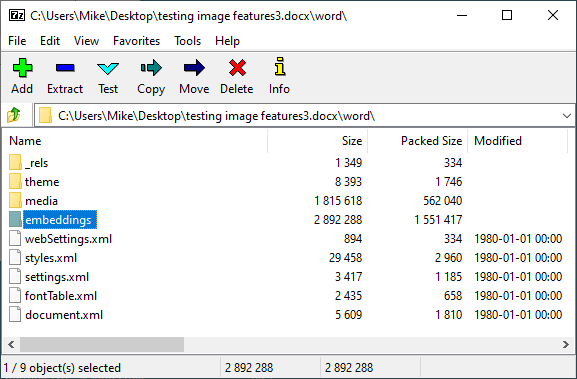Go up one folder level

14,115
